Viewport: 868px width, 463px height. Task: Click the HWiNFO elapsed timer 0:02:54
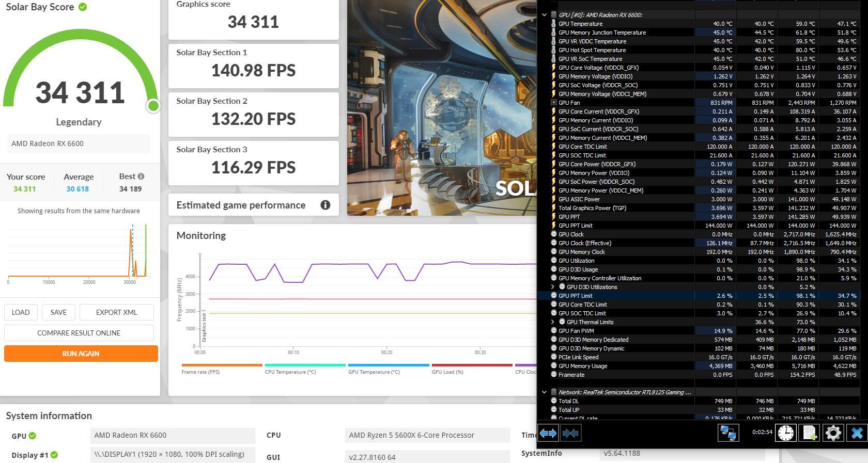point(763,432)
